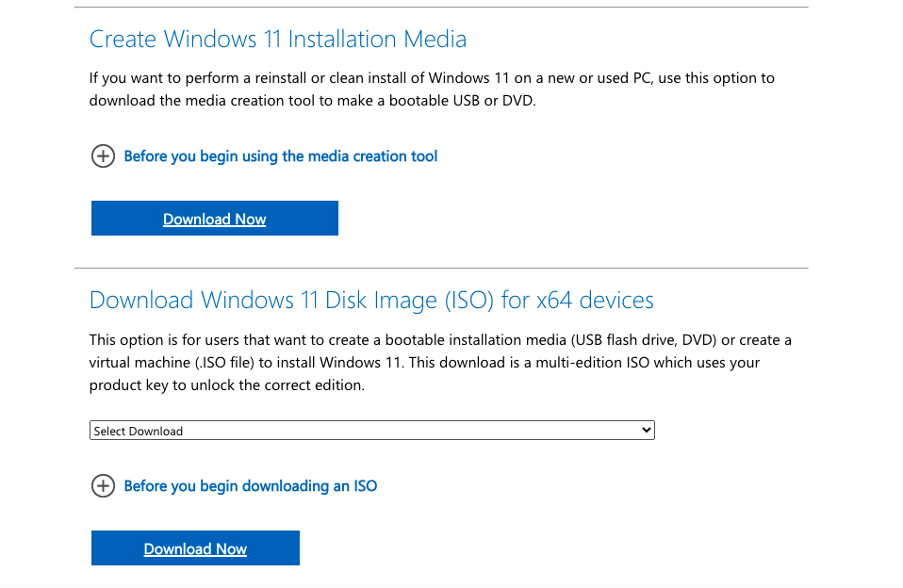Click the paragraph describing the multi-edition ISO
Viewport: 903px width, 588px height.
pyautogui.click(x=439, y=362)
